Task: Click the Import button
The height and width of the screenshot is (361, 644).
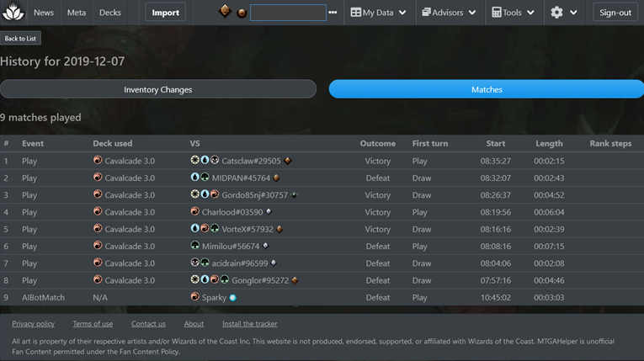Action: [166, 13]
